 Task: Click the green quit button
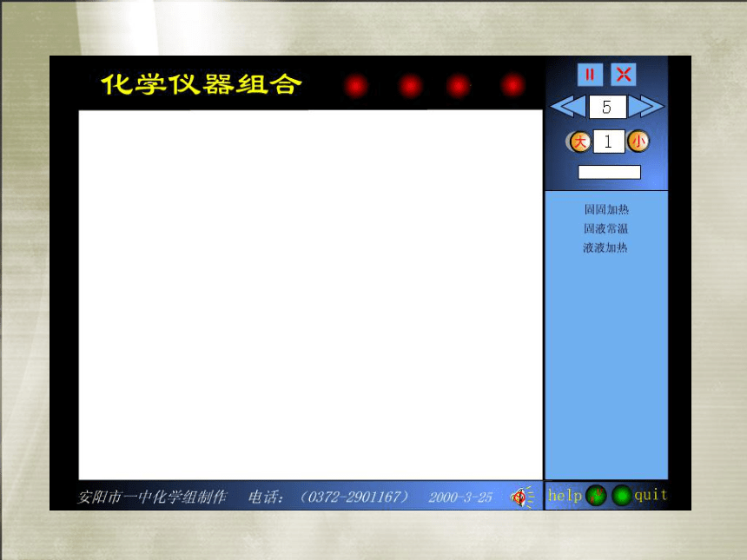621,496
